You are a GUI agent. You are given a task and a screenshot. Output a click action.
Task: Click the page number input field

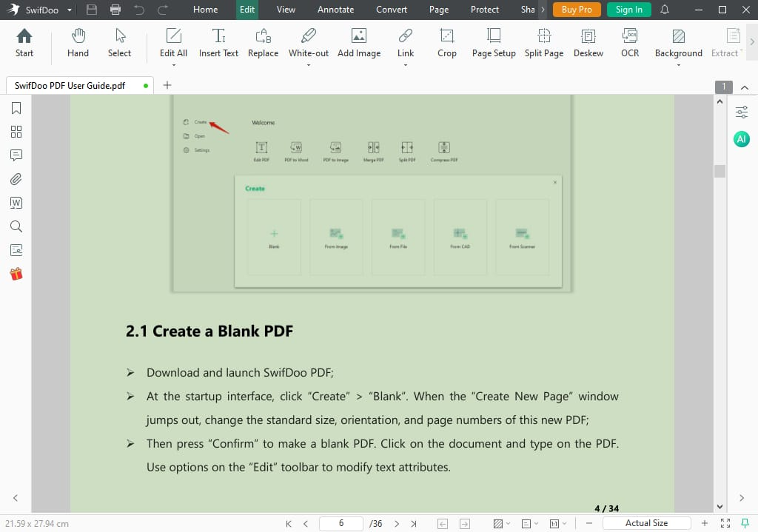click(341, 523)
